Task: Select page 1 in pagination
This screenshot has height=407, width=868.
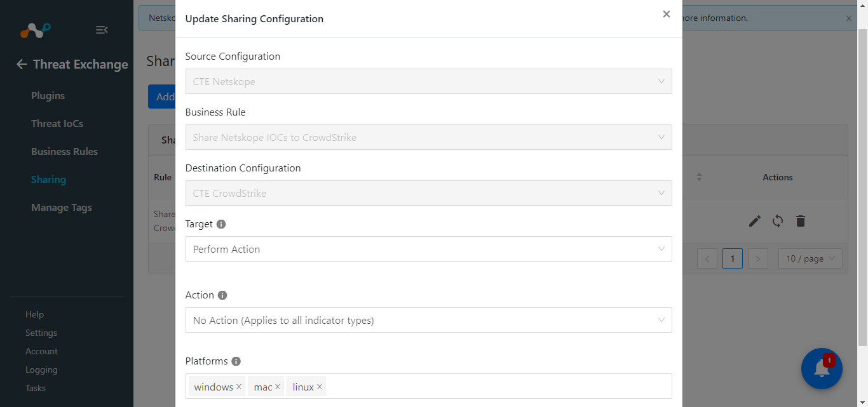Action: [733, 258]
